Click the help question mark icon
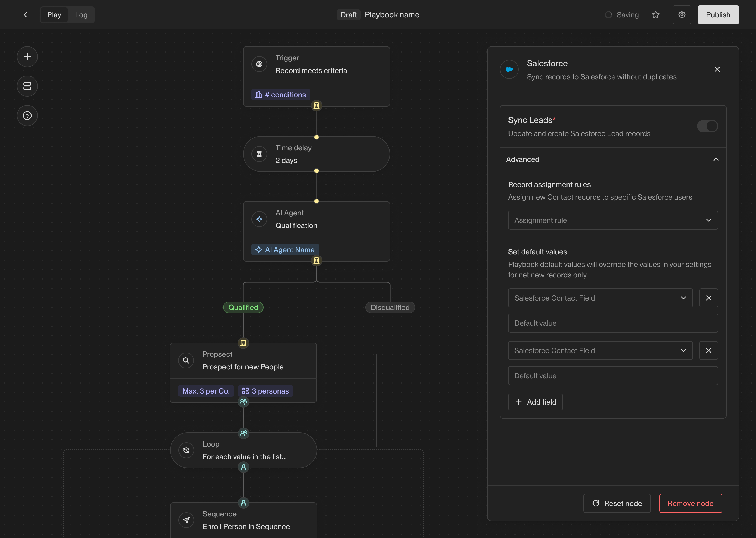 pos(27,116)
